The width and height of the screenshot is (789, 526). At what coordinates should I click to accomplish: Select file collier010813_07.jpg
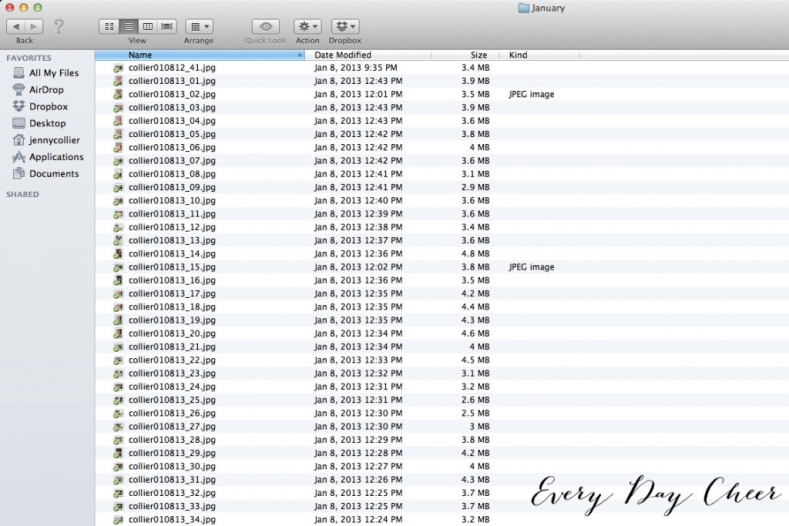(x=172, y=161)
